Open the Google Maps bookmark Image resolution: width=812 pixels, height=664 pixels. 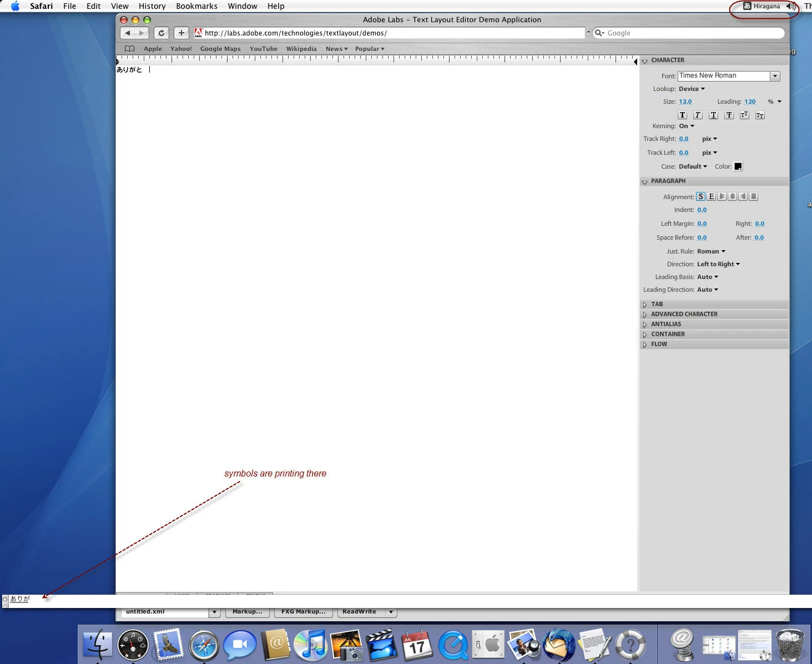220,49
